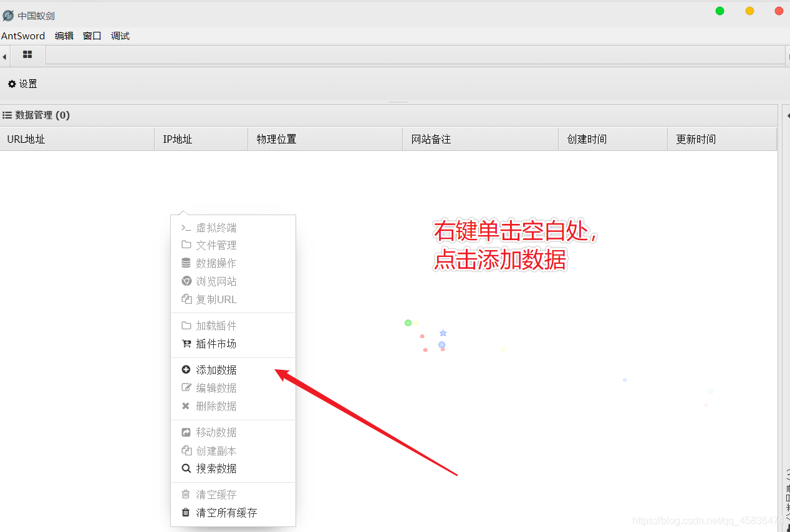The width and height of the screenshot is (790, 532).
Task: Select 清空缓存 in context menu
Action: pyautogui.click(x=233, y=495)
